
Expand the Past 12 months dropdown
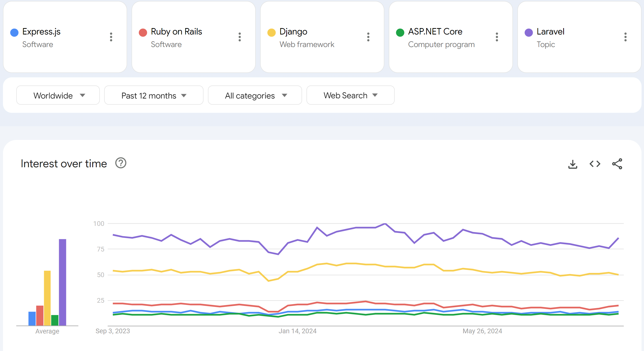[x=154, y=95]
